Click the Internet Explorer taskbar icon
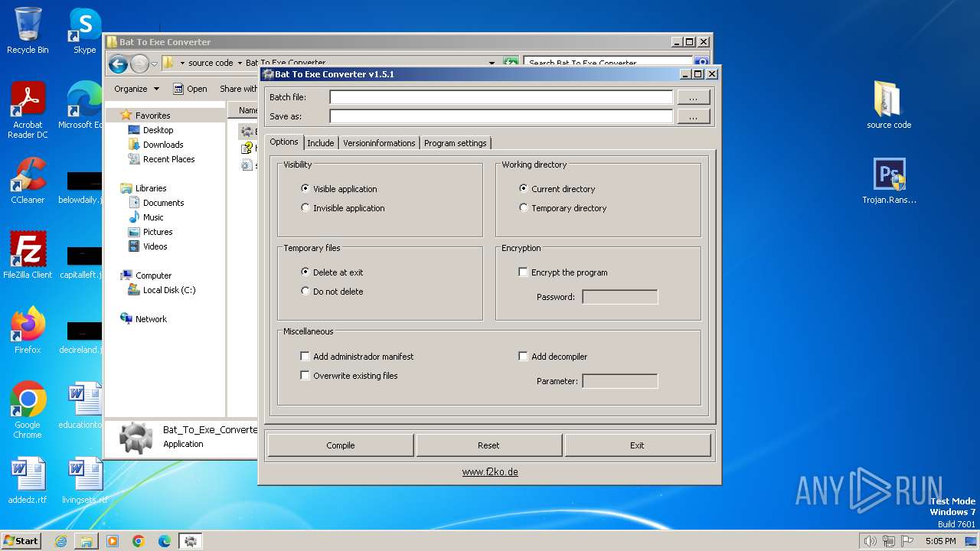This screenshot has width=980, height=551. (x=60, y=541)
